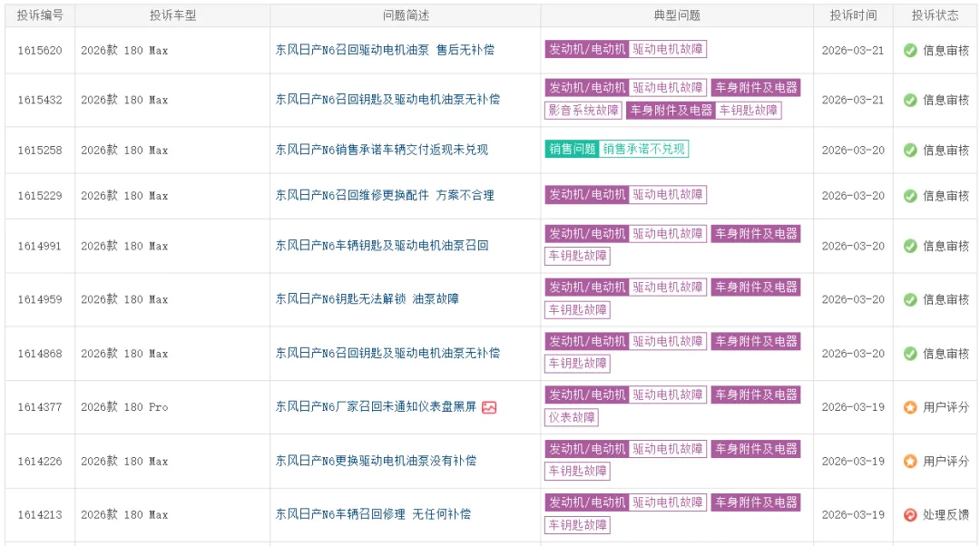Click green checkmark icon for complaint 1615229
980x546 pixels.
click(x=910, y=195)
